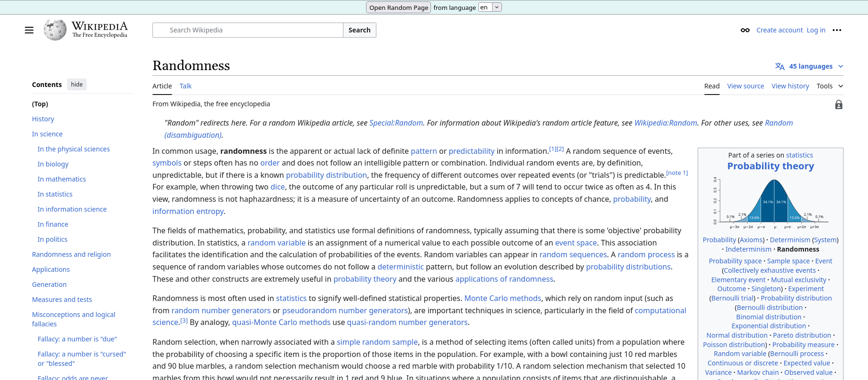Follow the Wikipedia:Random link
The width and height of the screenshot is (868, 380).
point(666,123)
